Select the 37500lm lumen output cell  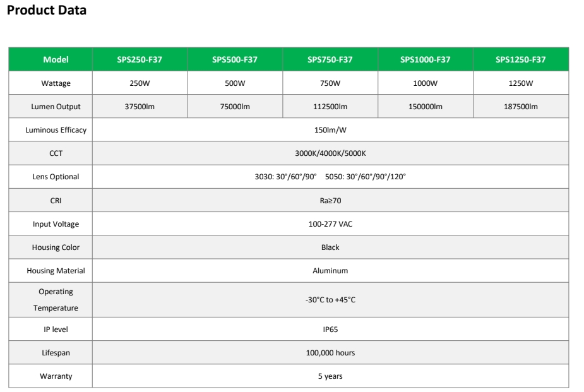pos(140,106)
